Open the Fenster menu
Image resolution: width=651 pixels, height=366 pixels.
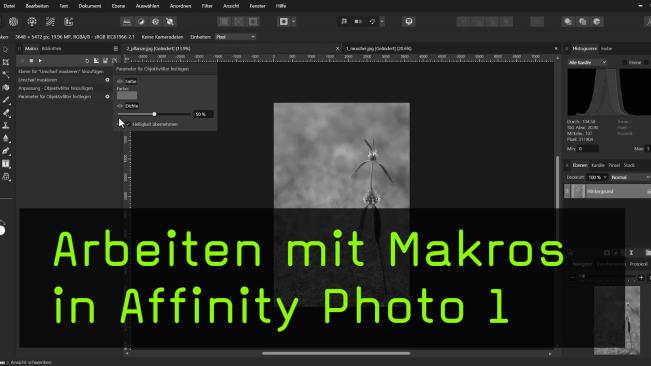[257, 6]
